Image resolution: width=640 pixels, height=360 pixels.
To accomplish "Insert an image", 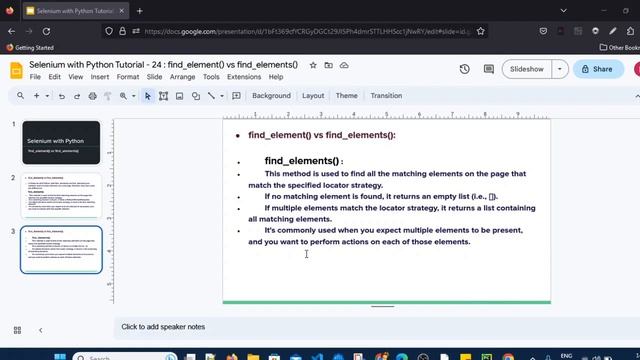I will (x=180, y=96).
